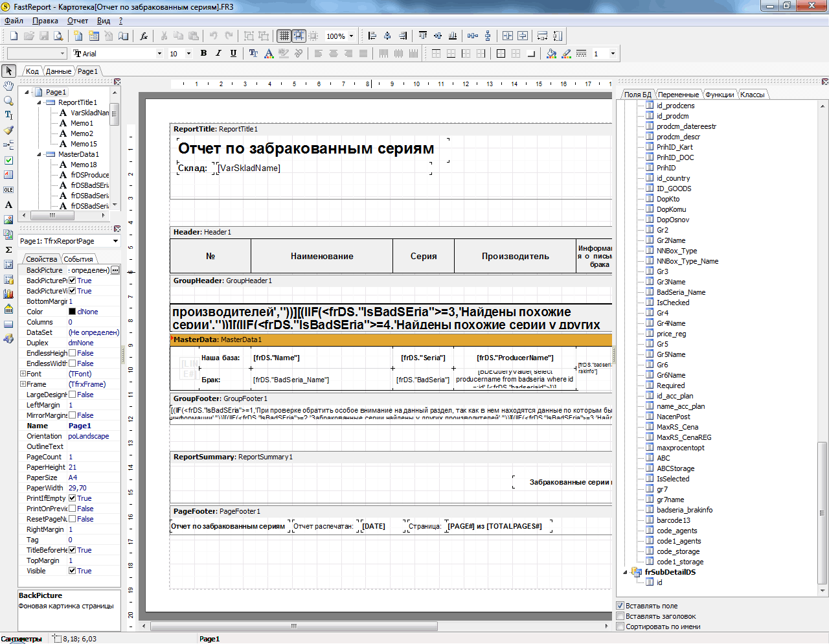Switch to the Данные tab
The width and height of the screenshot is (829, 644).
(x=58, y=71)
